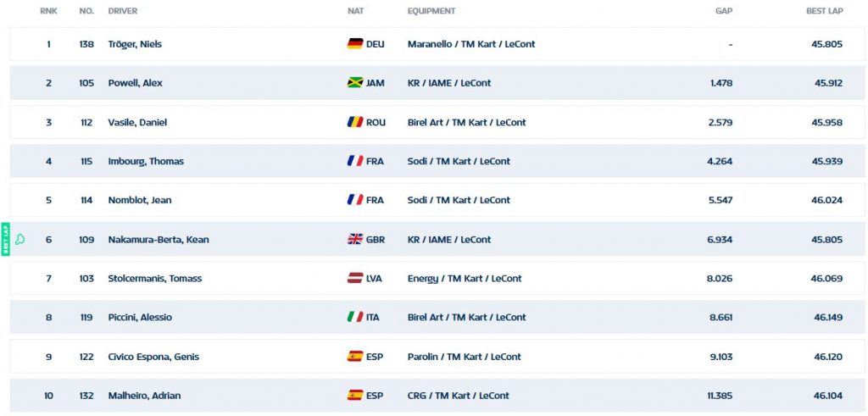This screenshot has width=868, height=416.
Task: Open driver Powell, Alex
Action: (135, 83)
